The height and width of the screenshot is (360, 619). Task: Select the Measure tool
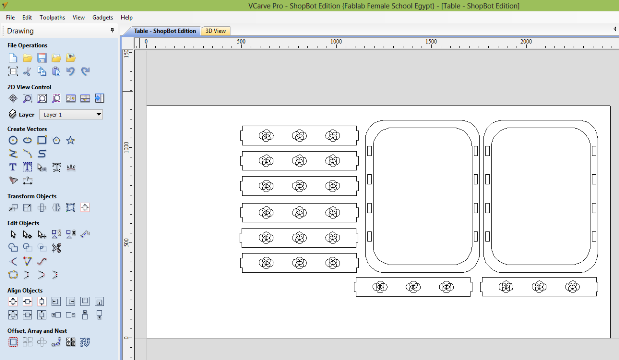click(x=85, y=234)
